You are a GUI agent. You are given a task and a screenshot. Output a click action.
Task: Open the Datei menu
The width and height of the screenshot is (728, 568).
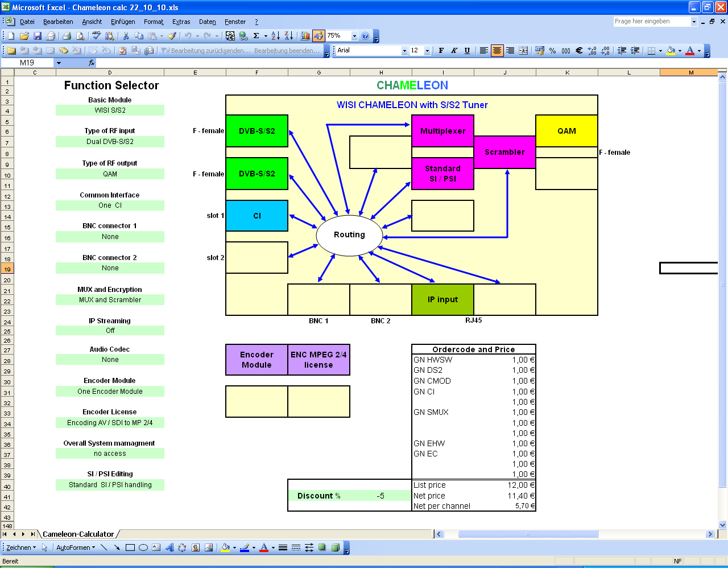coord(27,22)
